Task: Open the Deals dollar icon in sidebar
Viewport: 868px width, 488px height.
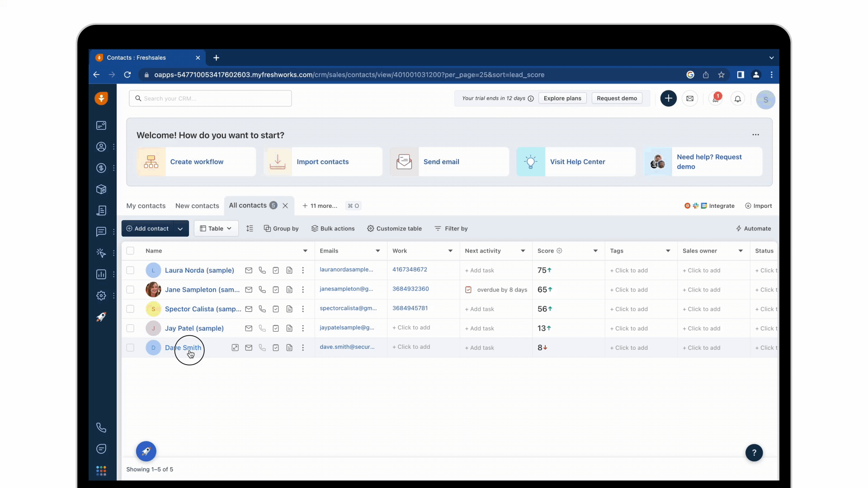Action: coord(101,168)
